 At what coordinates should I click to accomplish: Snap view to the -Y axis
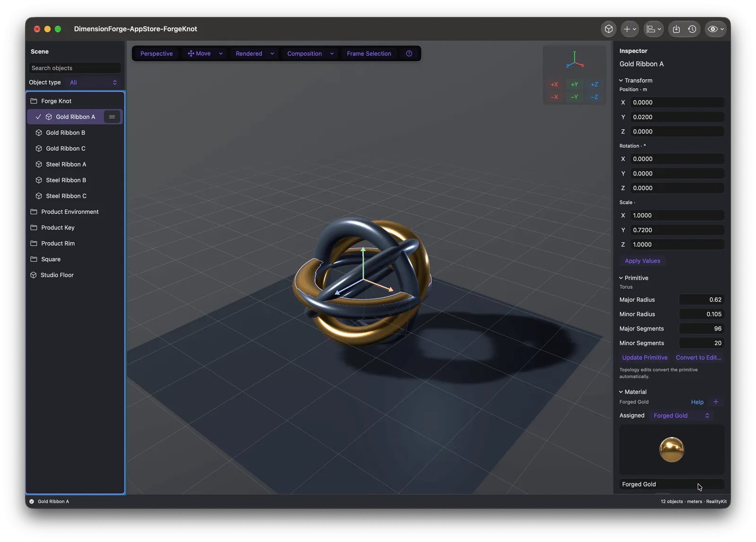coord(574,97)
